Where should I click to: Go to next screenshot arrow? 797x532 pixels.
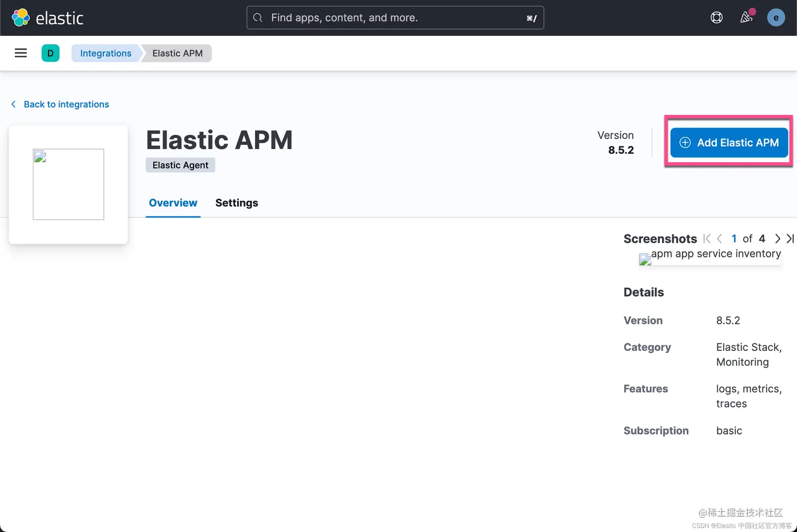pyautogui.click(x=777, y=239)
